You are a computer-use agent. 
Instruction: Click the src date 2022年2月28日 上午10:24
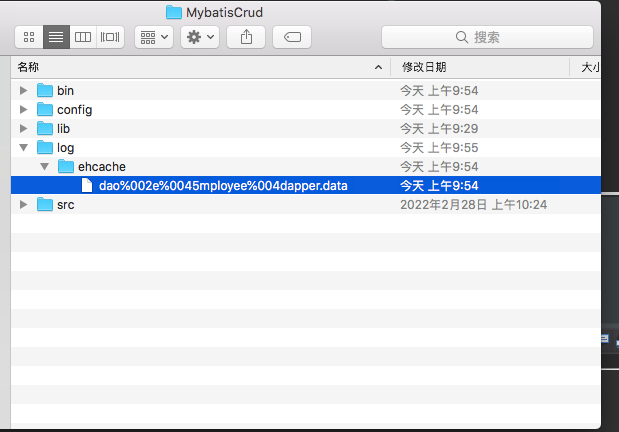pos(473,205)
